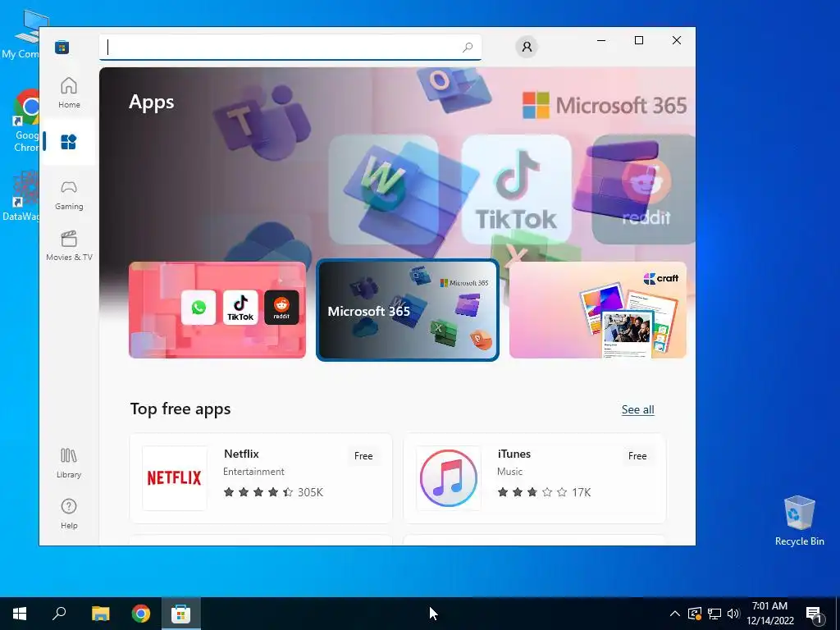Click the Entertainment category under Netflix

[x=253, y=472]
